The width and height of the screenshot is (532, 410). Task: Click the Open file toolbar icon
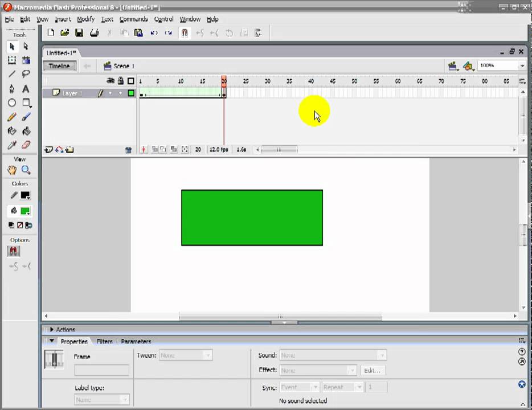coord(65,32)
